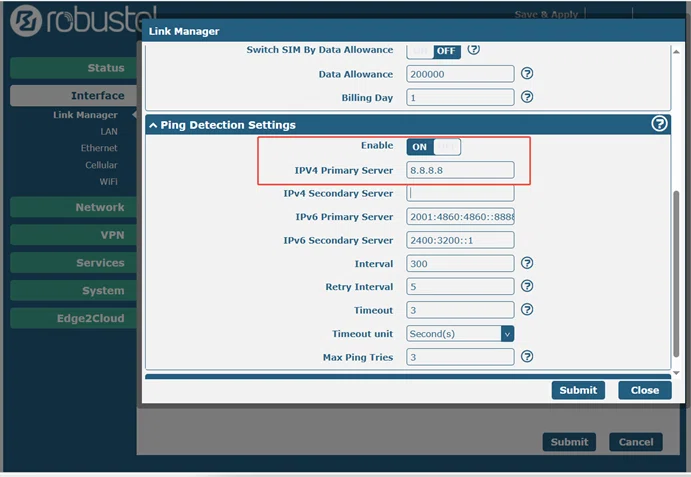Screen dimensions: 691x477
Task: Click the Timeout input field
Action: coord(460,310)
